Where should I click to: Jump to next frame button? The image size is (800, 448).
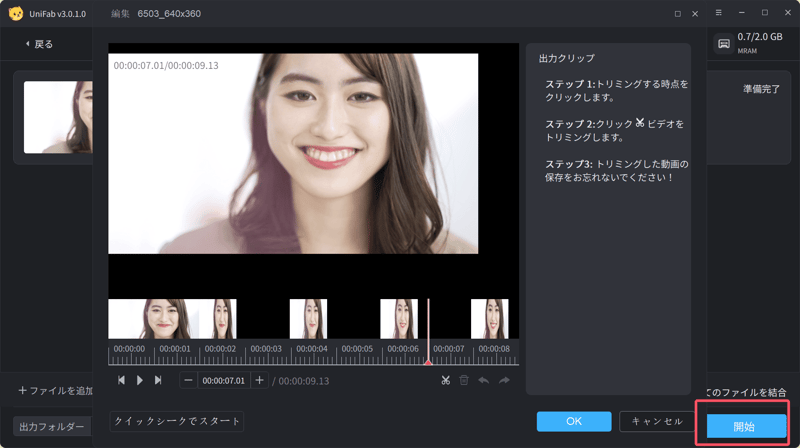pyautogui.click(x=158, y=380)
